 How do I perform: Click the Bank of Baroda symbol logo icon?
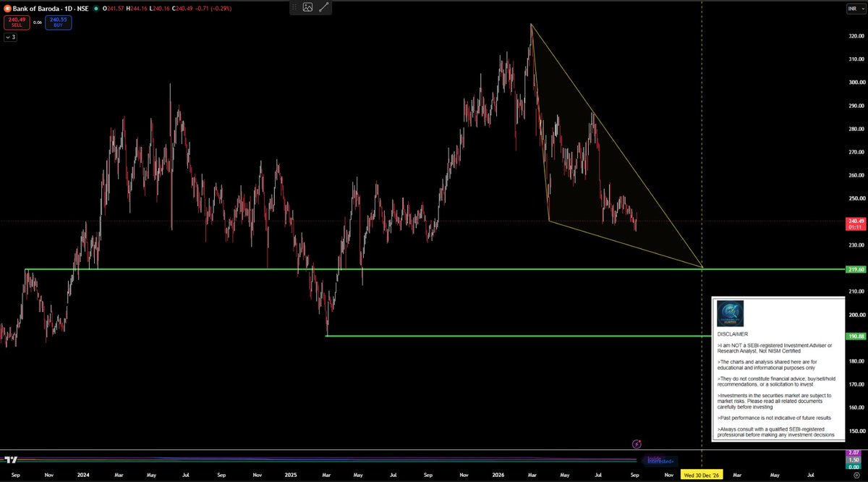[x=8, y=8]
